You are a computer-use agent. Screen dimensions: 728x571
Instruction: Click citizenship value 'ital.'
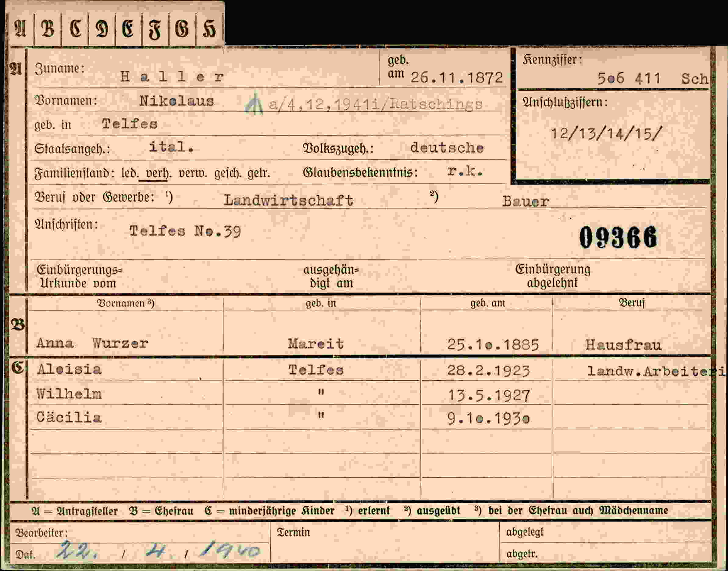click(171, 147)
